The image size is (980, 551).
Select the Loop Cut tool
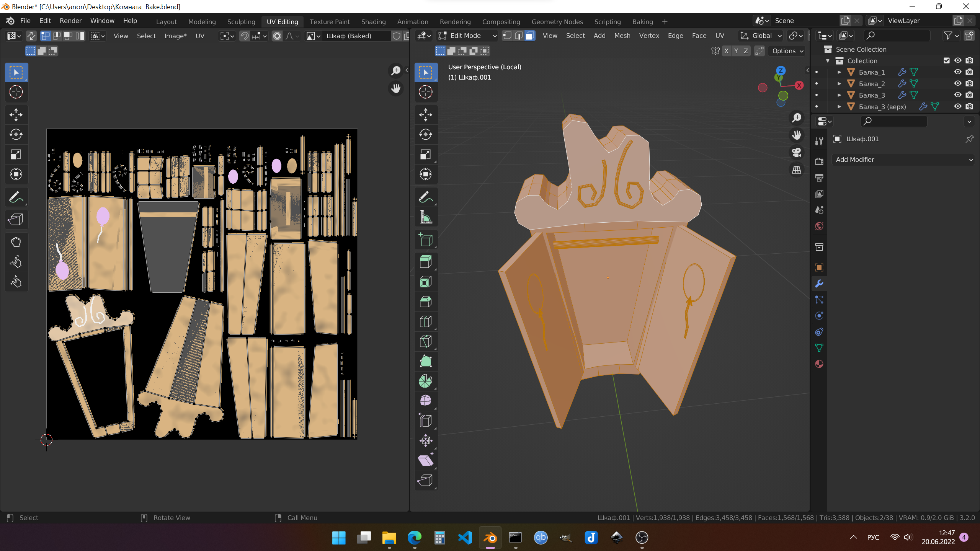pos(425,321)
